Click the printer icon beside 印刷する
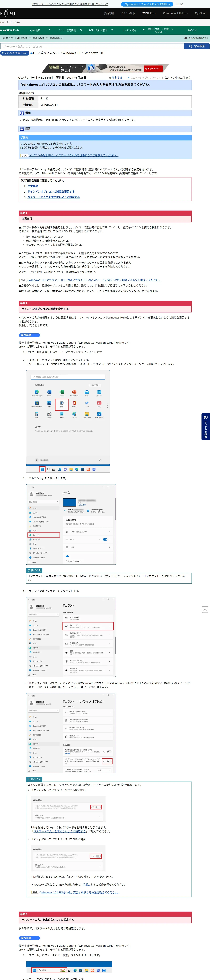This screenshot has width=210, height=980. (x=109, y=78)
